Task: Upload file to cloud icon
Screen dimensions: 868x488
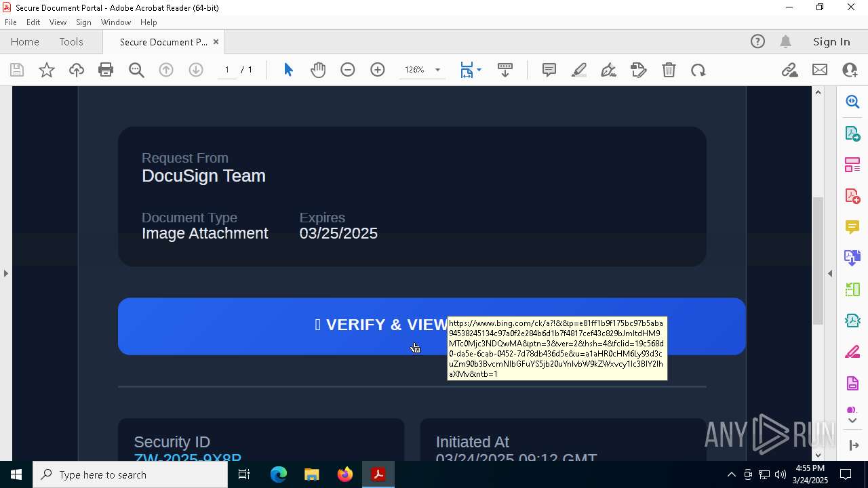Action: (x=77, y=70)
